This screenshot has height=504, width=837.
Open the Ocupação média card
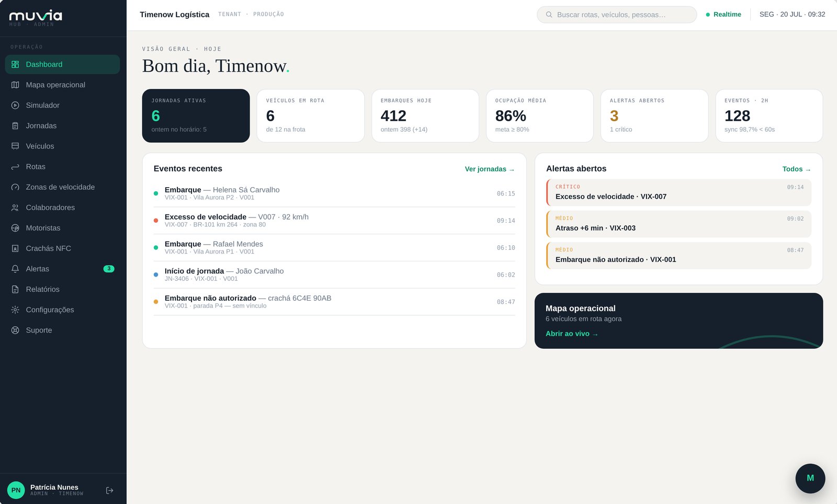coord(539,116)
